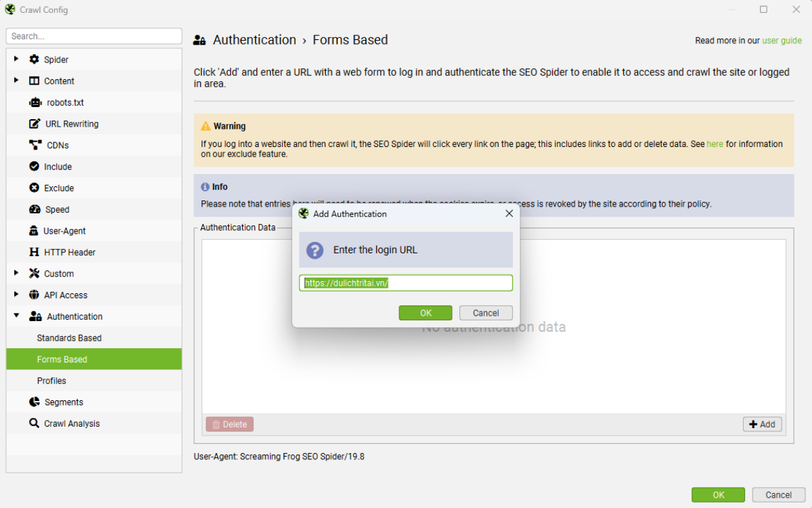Open the user guide link
Viewport: 812px width, 508px height.
782,40
